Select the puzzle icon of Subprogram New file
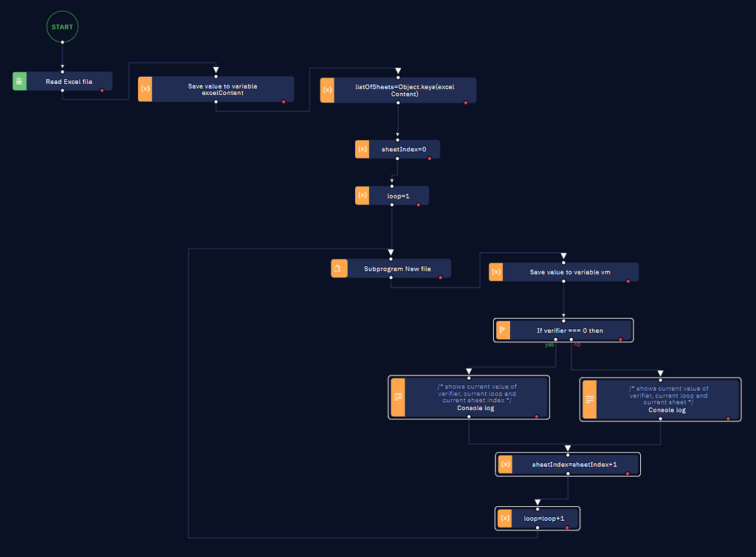The width and height of the screenshot is (756, 557). pos(339,269)
